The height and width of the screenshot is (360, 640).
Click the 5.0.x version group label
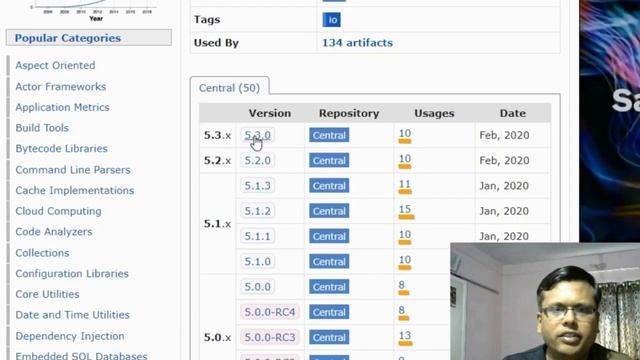tap(218, 338)
